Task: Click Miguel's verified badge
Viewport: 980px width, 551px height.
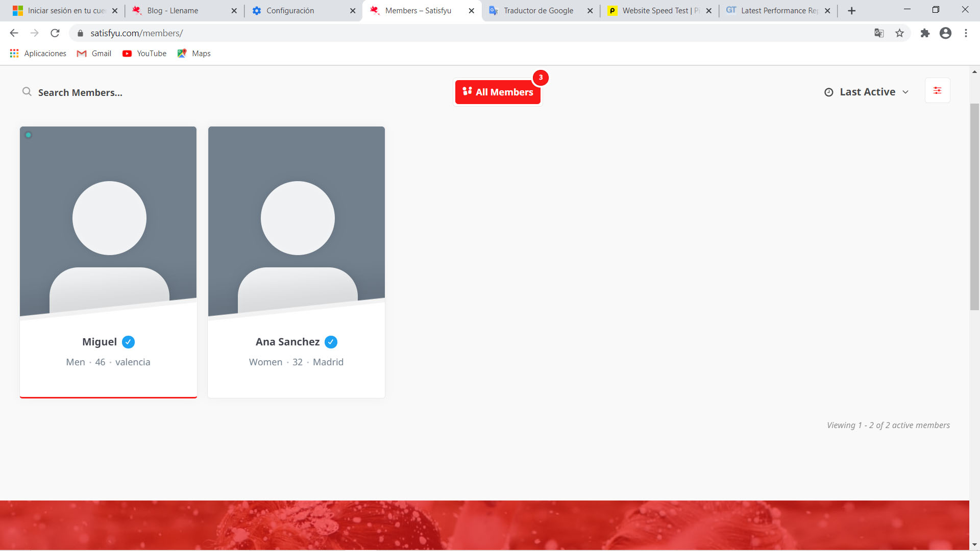Action: 129,342
